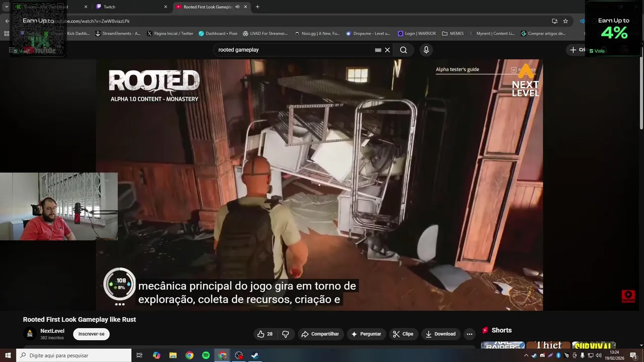Open Steam from the taskbar
This screenshot has width=644, height=362.
255,355
